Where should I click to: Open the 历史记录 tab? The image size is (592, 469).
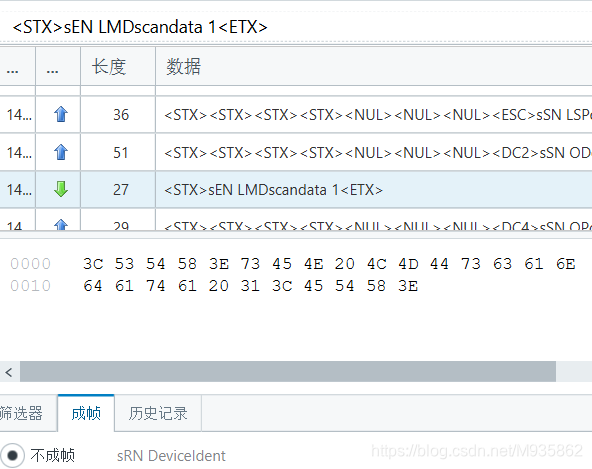coord(158,413)
